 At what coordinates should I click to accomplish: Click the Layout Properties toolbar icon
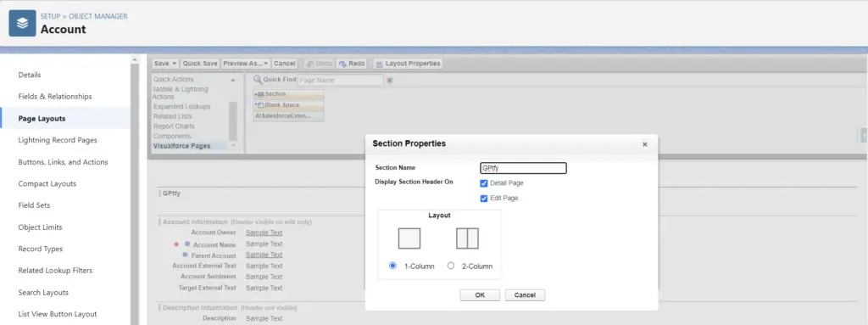coord(379,64)
